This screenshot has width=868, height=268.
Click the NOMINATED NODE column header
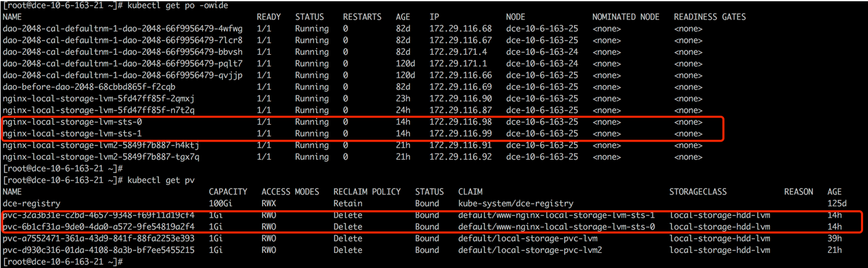pyautogui.click(x=626, y=17)
